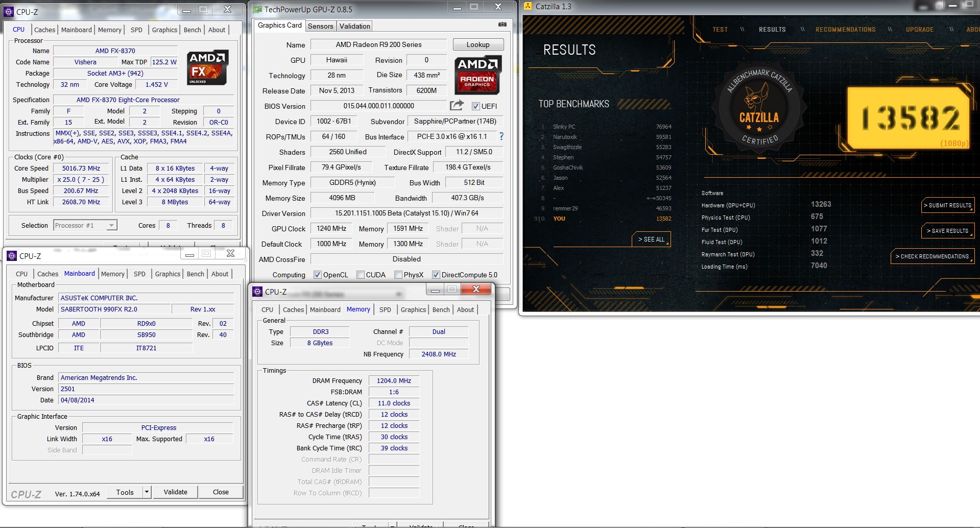The image size is (980, 528).
Task: Click the AMD CrossFire Disabled field
Action: (407, 259)
